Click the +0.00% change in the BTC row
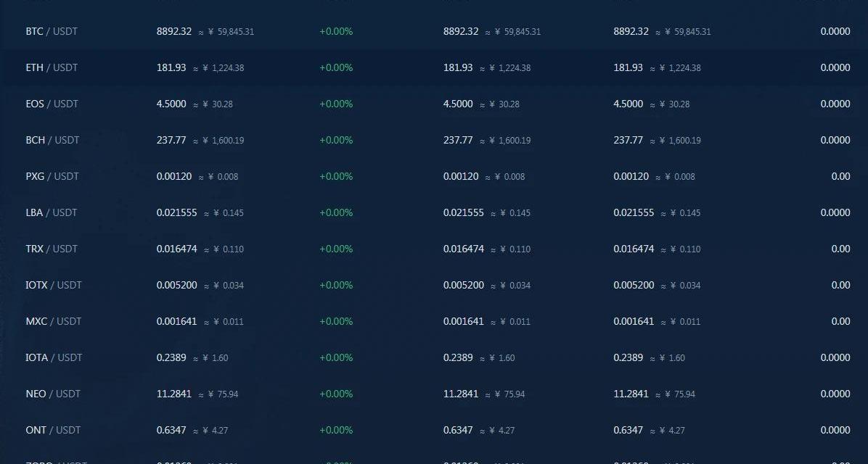Image resolution: width=868 pixels, height=464 pixels. pos(336,31)
